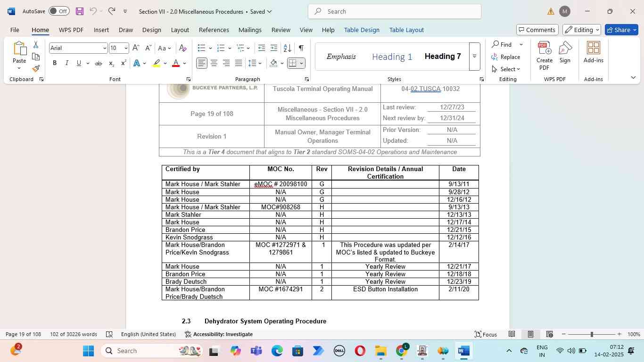
Task: Switch to Read Mode view icon
Action: (512, 334)
